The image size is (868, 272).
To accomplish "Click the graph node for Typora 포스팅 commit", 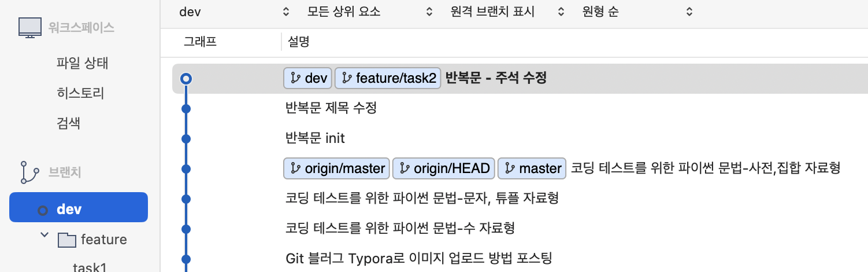I will (x=186, y=259).
